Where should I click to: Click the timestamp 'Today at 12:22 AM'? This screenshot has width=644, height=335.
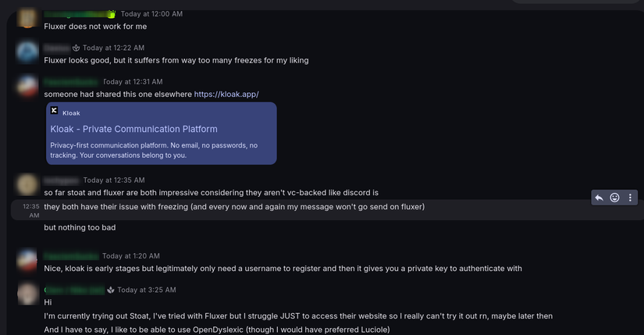tap(113, 48)
